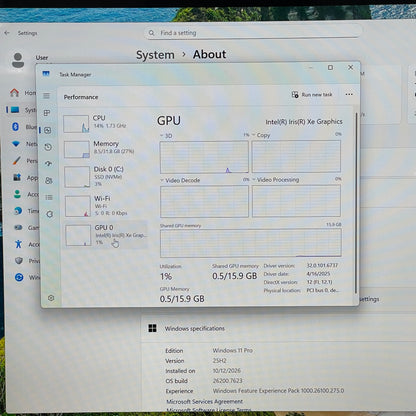Select System icon in Settings sidebar
This screenshot has width=416, height=416.
tap(15, 110)
